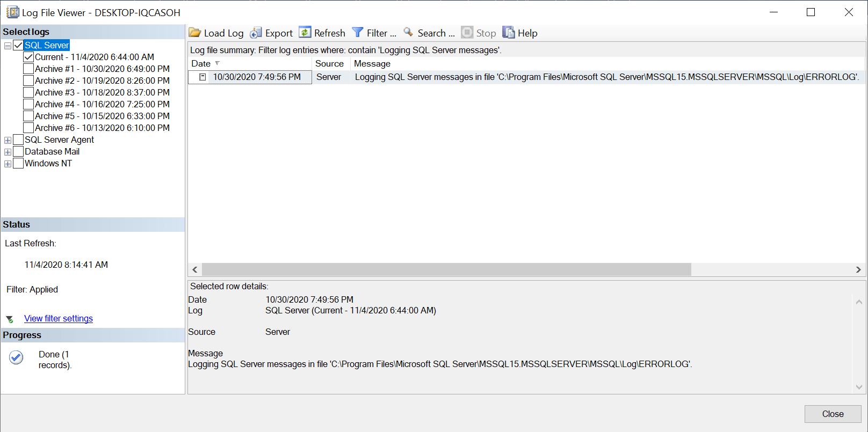Viewport: 868px width, 432px height.
Task: Click the Search icon in toolbar
Action: pos(409,32)
